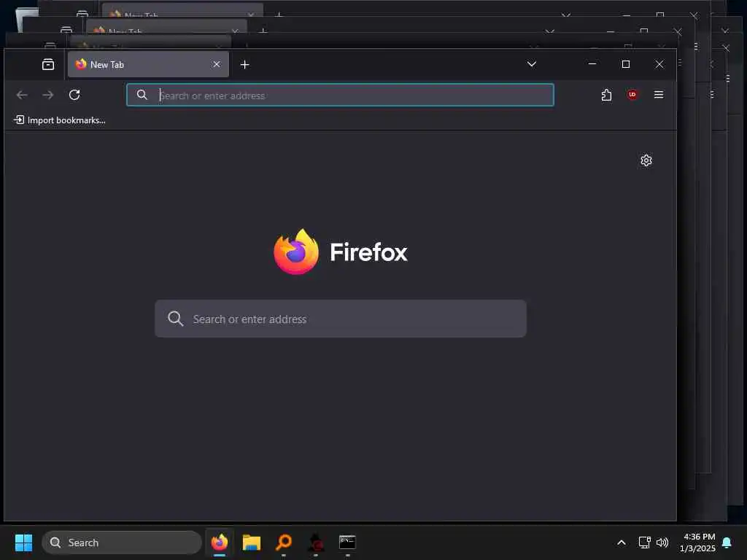Image resolution: width=747 pixels, height=560 pixels.
Task: Click the taskbar Search box
Action: (x=122, y=542)
